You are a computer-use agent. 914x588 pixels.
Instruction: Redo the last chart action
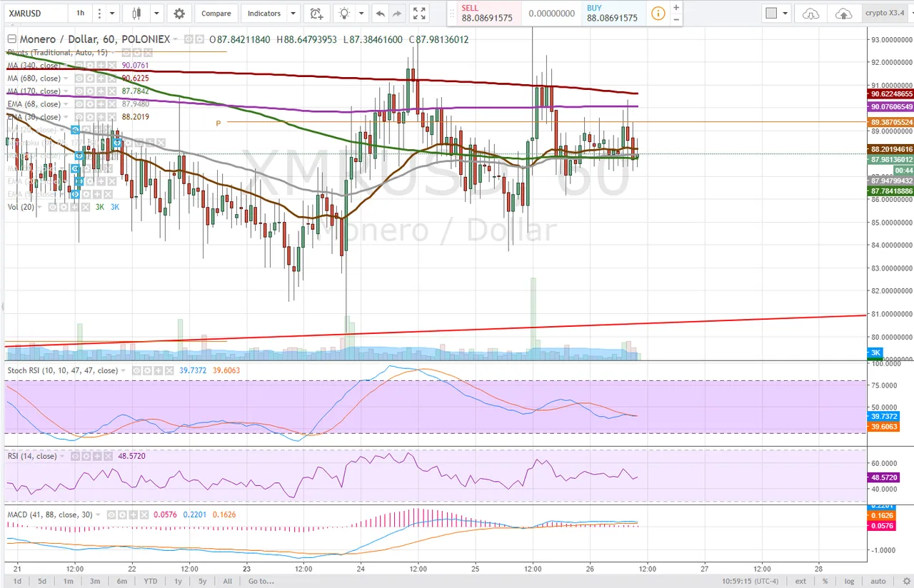(x=397, y=14)
